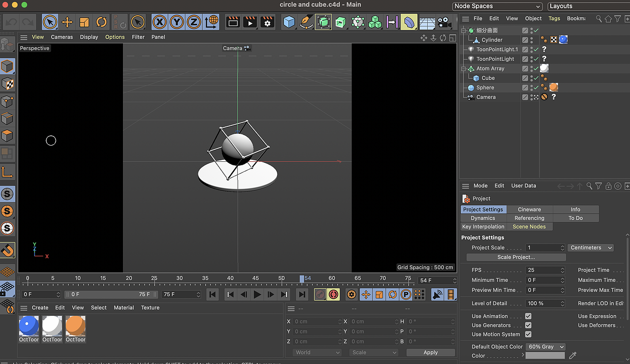Add a Camera object from toolbar
The image size is (630, 364).
(444, 22)
